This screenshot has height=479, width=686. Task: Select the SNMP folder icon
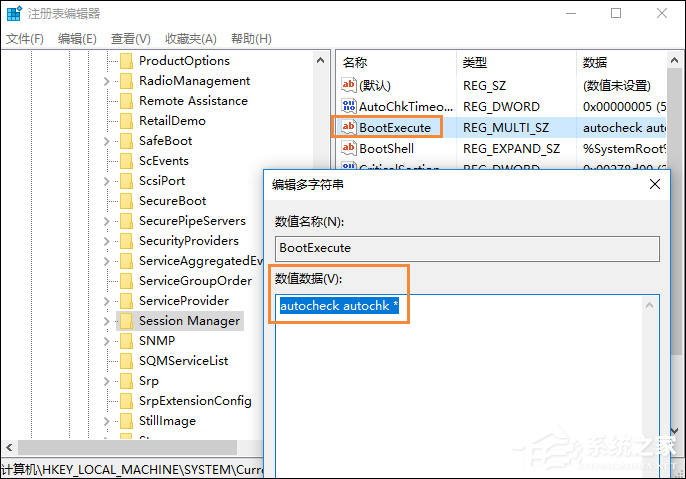pyautogui.click(x=126, y=341)
